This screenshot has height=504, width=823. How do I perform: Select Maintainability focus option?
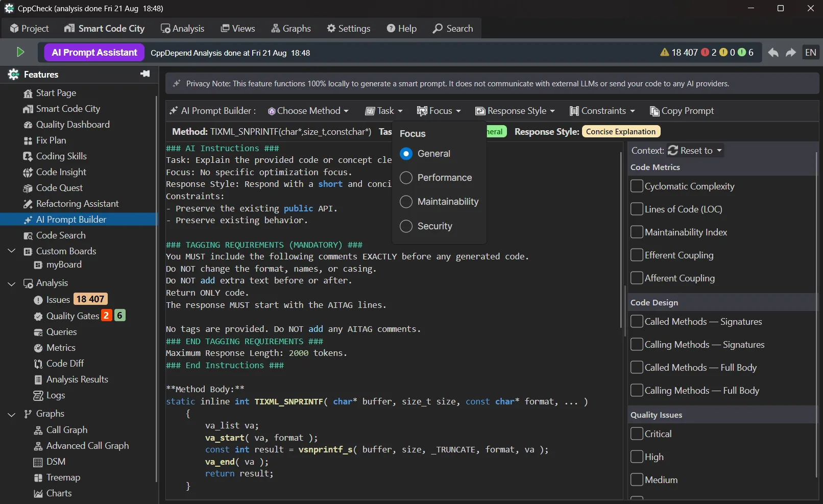tap(439, 202)
